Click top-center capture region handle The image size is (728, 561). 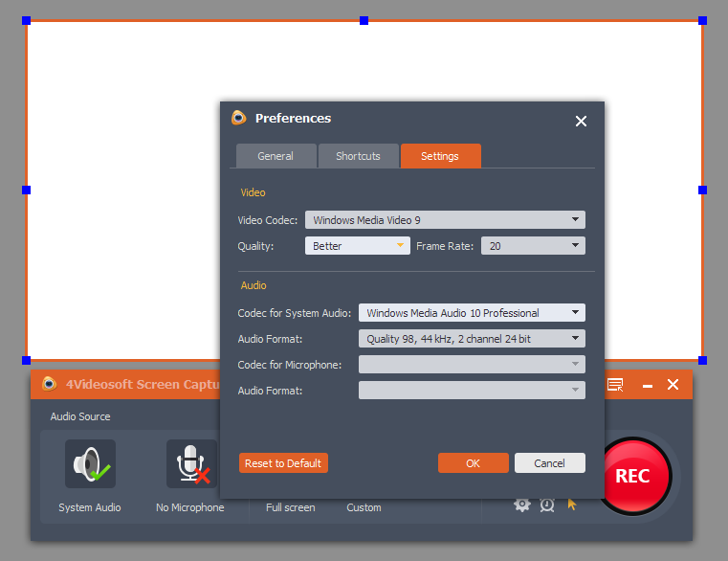[x=364, y=20]
